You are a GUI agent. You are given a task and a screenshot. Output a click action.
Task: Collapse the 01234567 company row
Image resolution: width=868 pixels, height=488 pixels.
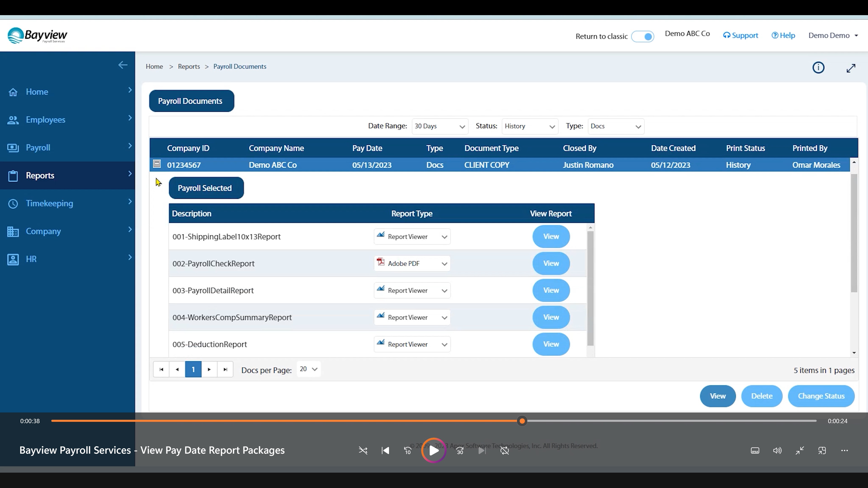click(x=157, y=164)
